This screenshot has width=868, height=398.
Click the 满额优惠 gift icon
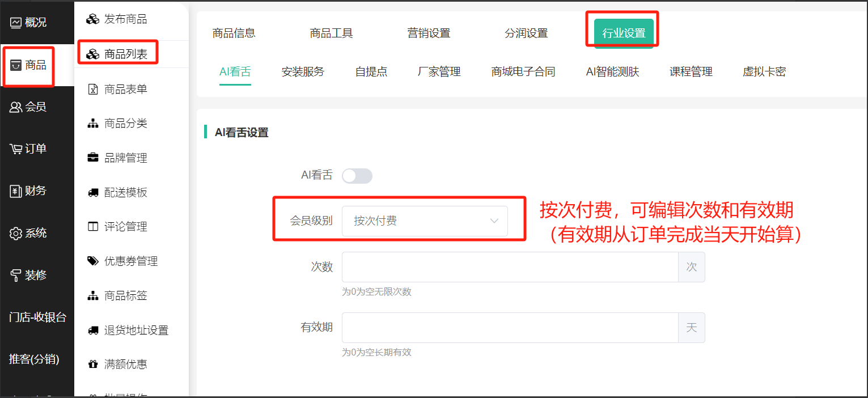(x=92, y=365)
